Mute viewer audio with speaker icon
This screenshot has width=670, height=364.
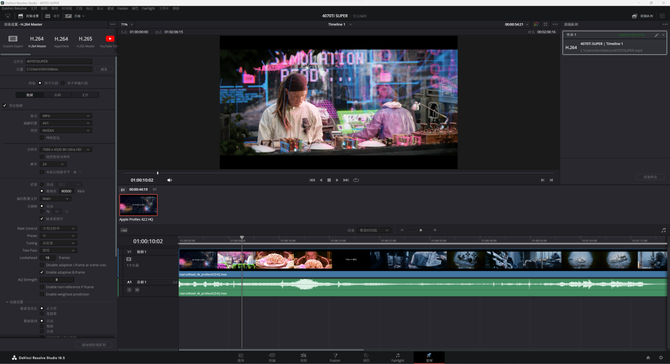click(x=170, y=180)
